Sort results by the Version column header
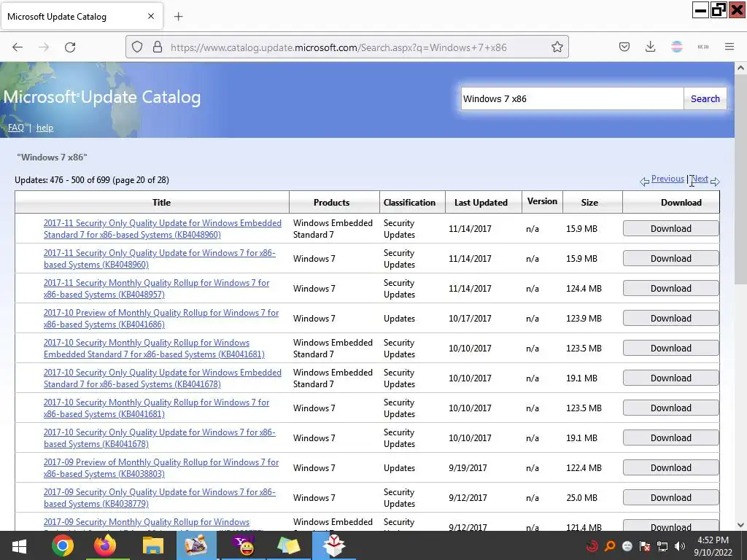747x560 pixels. point(542,201)
